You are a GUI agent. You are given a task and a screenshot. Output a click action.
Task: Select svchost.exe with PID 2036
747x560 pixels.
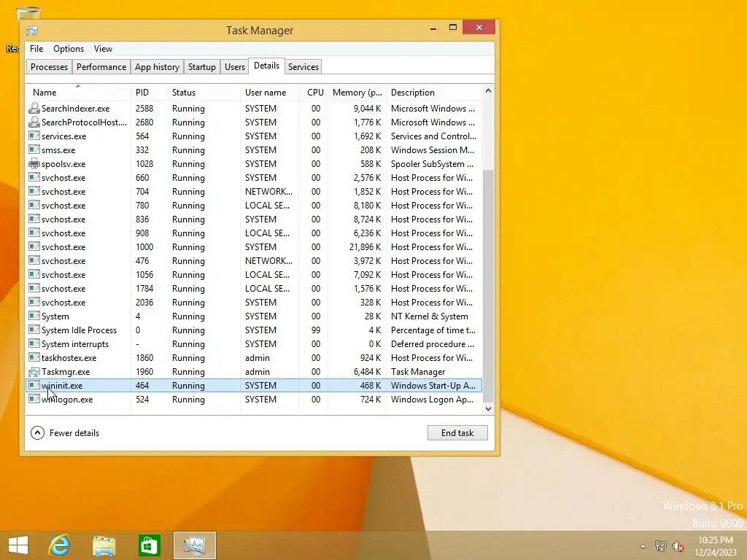click(254, 303)
